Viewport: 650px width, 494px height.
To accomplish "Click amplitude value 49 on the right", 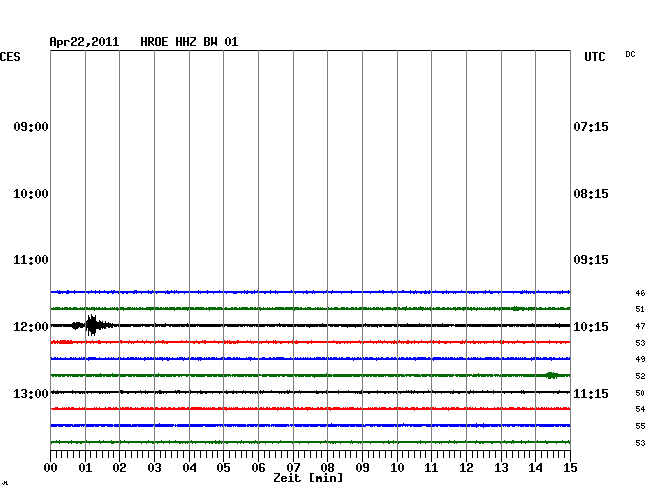I will (x=640, y=359).
